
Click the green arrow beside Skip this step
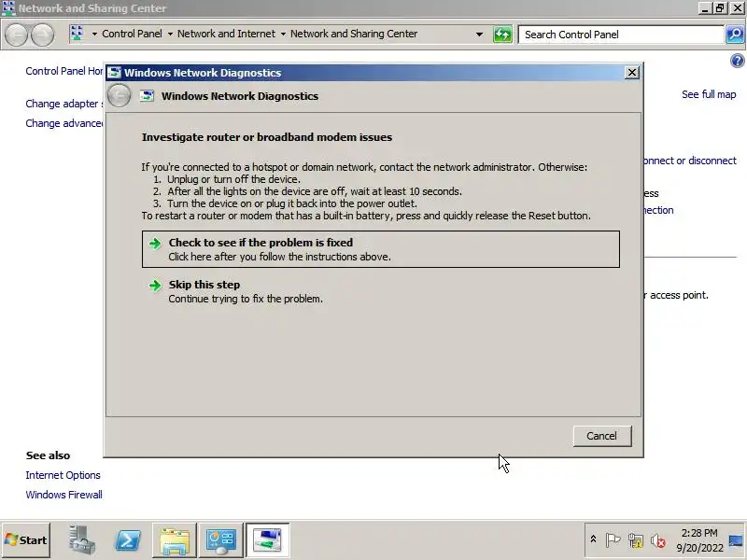pyautogui.click(x=155, y=286)
